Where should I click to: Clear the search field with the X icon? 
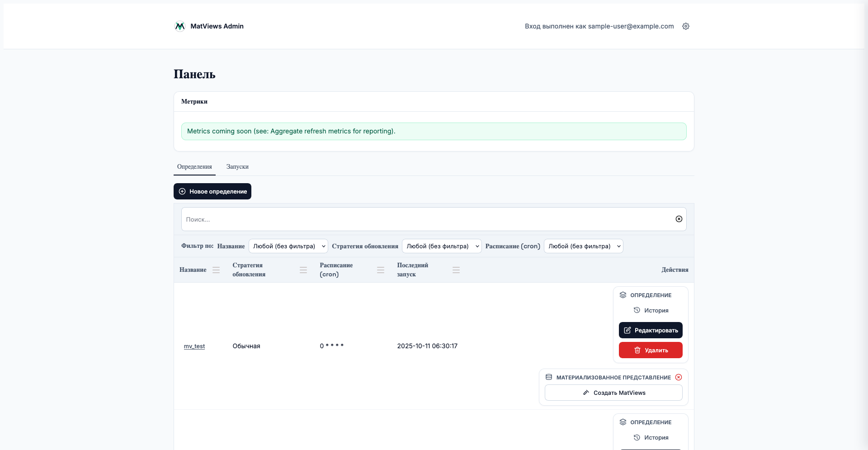click(679, 219)
